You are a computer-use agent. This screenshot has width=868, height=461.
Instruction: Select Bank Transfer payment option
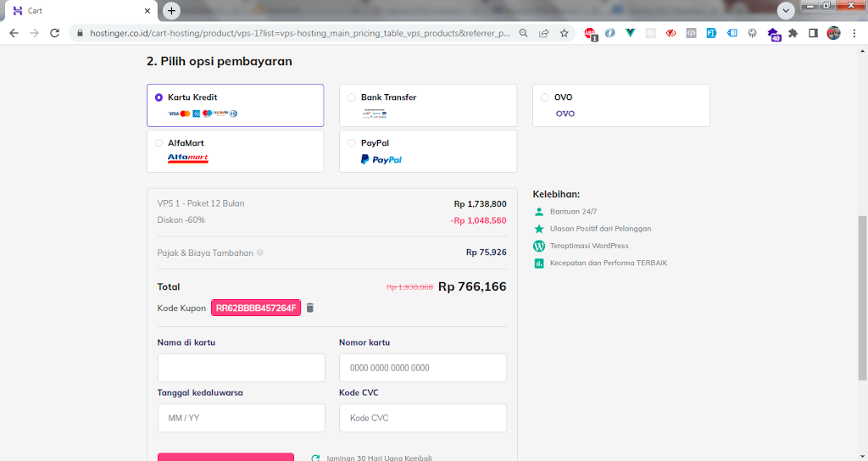pyautogui.click(x=428, y=105)
